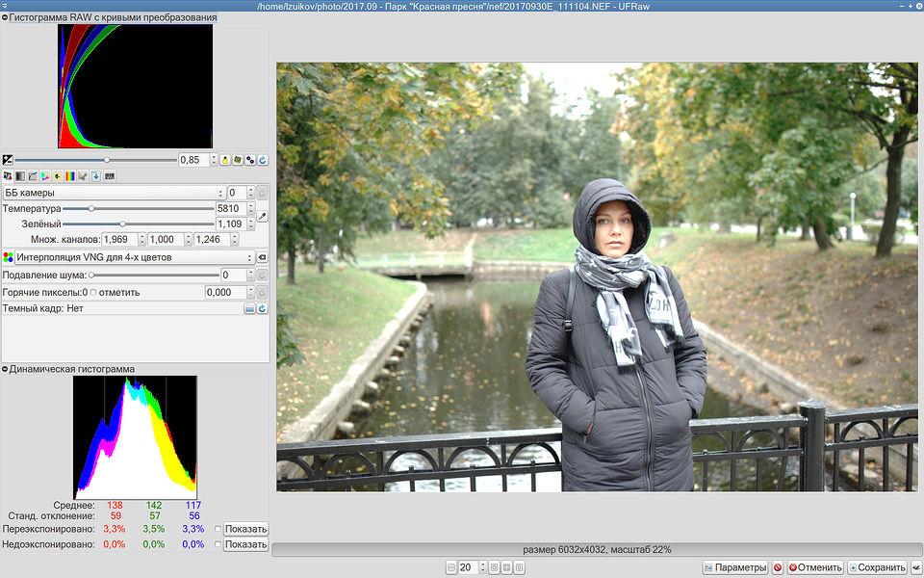This screenshot has height=578, width=924.
Task: Open the Base curve tab
Action: click(33, 175)
